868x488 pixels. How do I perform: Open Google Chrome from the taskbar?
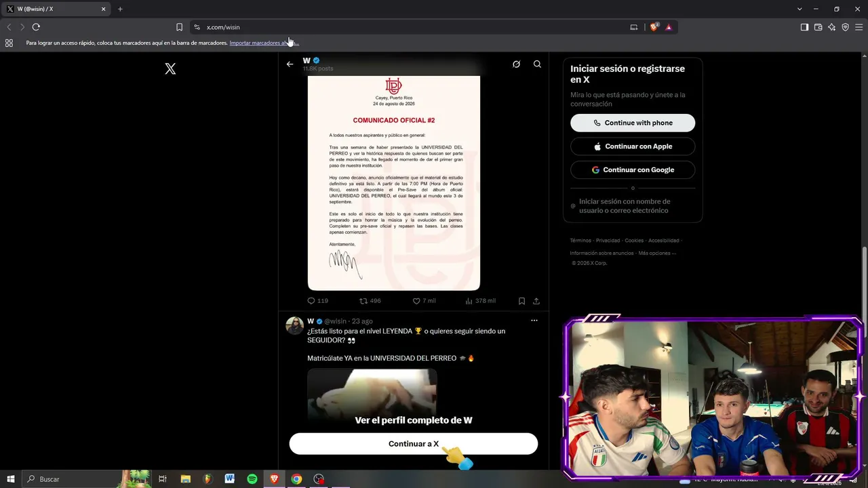pos(296,479)
